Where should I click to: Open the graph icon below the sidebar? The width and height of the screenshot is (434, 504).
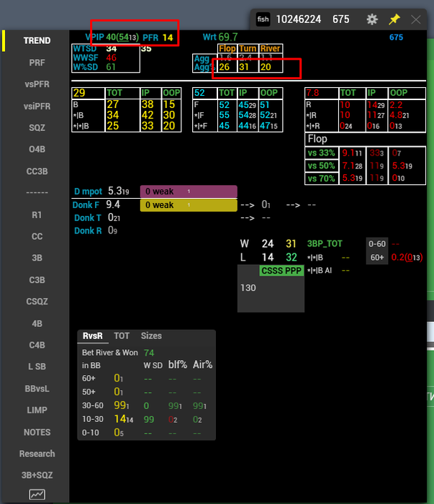[37, 495]
